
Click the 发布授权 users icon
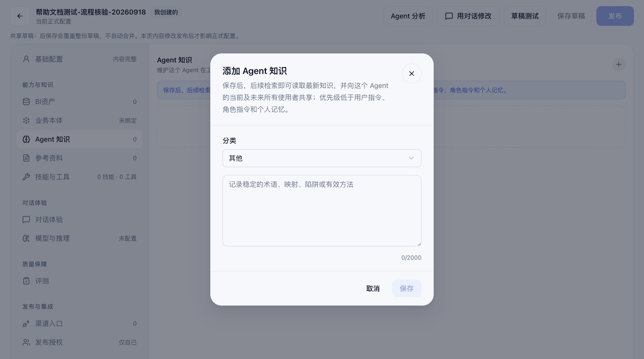point(26,342)
